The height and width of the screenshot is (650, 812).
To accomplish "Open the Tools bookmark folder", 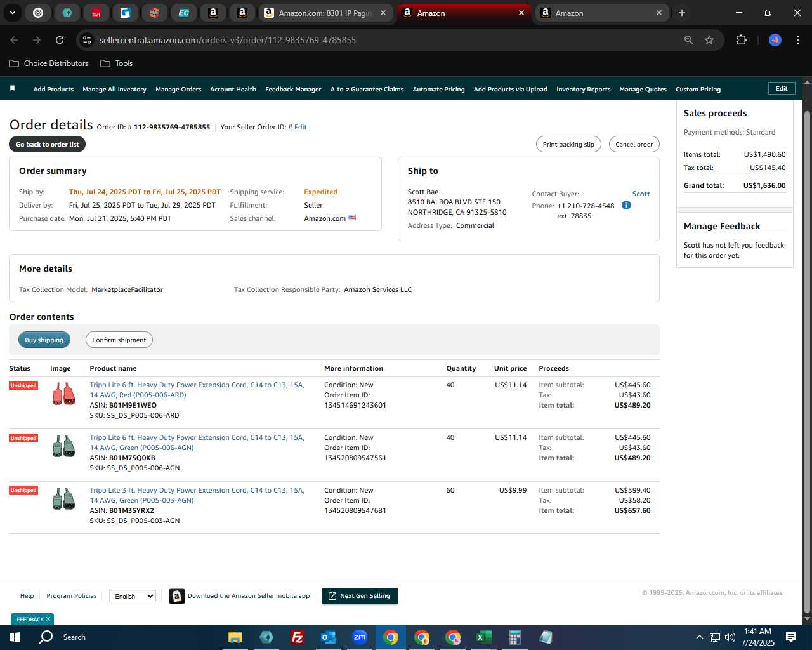I will coord(117,63).
